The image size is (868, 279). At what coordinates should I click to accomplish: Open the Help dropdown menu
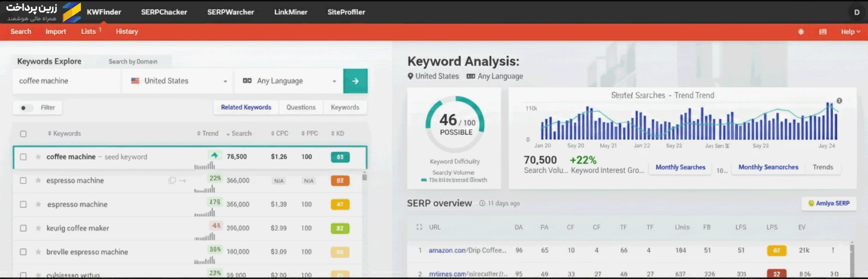pos(851,31)
